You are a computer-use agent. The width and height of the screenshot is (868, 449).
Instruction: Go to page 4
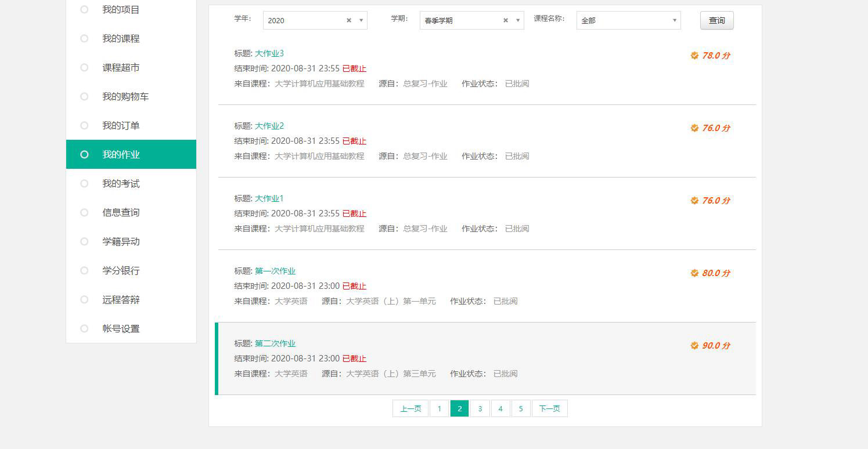pyautogui.click(x=500, y=408)
